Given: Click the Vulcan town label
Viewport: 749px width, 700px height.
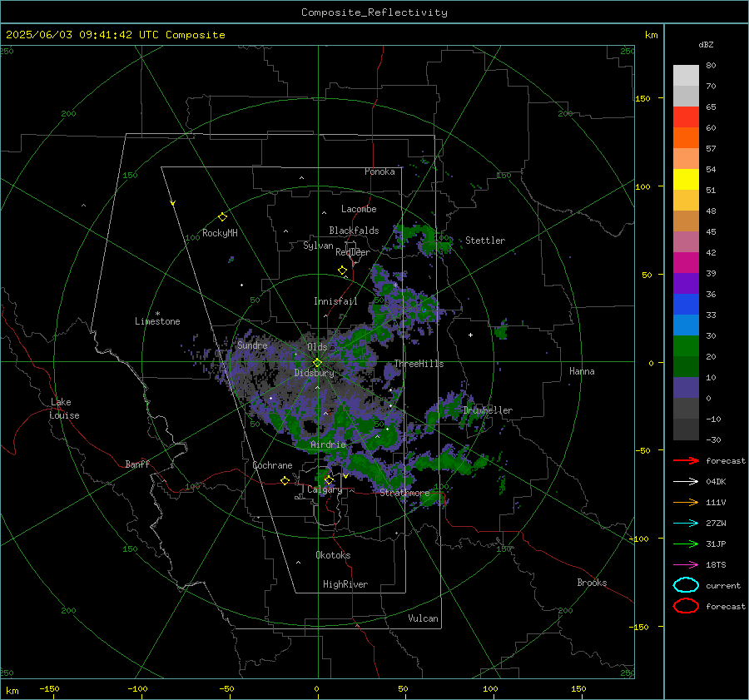Looking at the screenshot, I should (x=424, y=618).
